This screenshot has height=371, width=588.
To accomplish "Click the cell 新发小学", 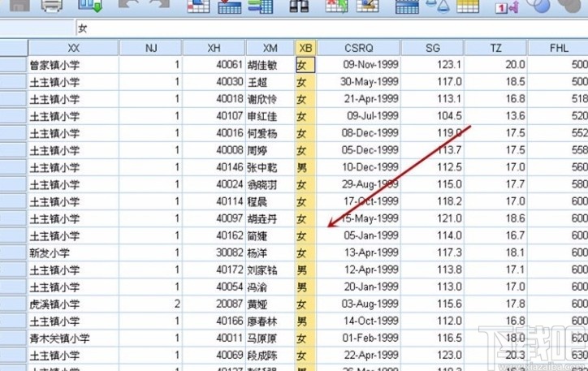I will 73,253.
